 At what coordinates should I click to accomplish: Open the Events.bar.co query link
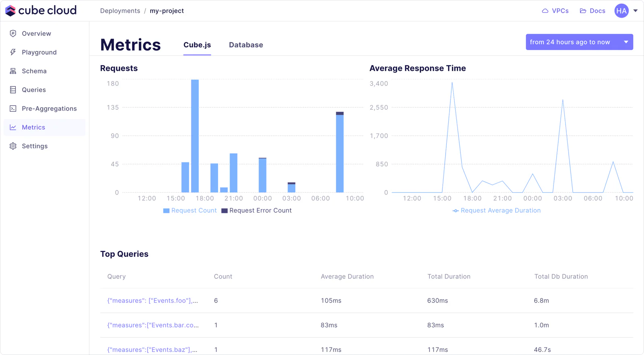pos(153,325)
